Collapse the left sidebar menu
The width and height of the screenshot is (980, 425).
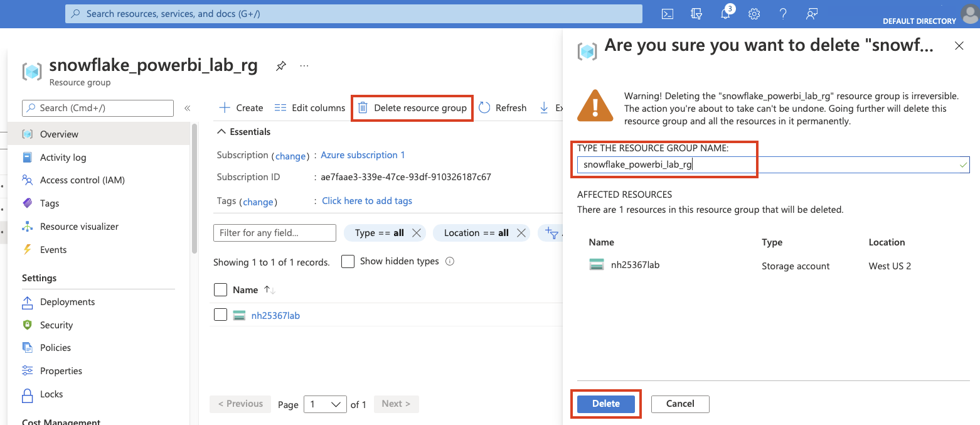pos(187,108)
